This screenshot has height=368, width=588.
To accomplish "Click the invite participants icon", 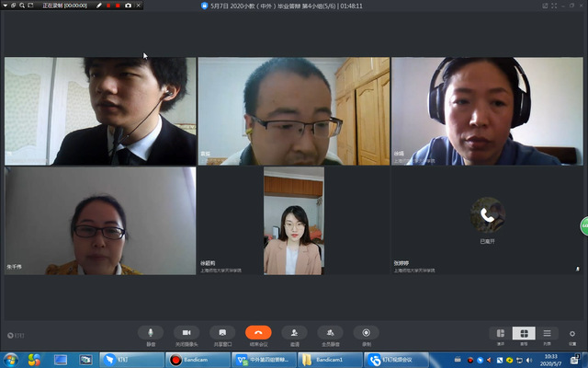I will click(294, 332).
